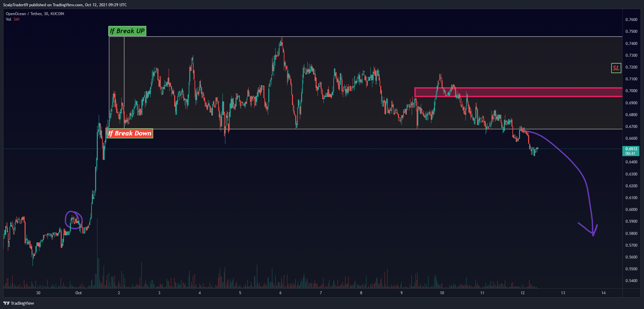Image resolution: width=644 pixels, height=309 pixels.
Task: Click the green 'If Break UP' label
Action: (127, 31)
